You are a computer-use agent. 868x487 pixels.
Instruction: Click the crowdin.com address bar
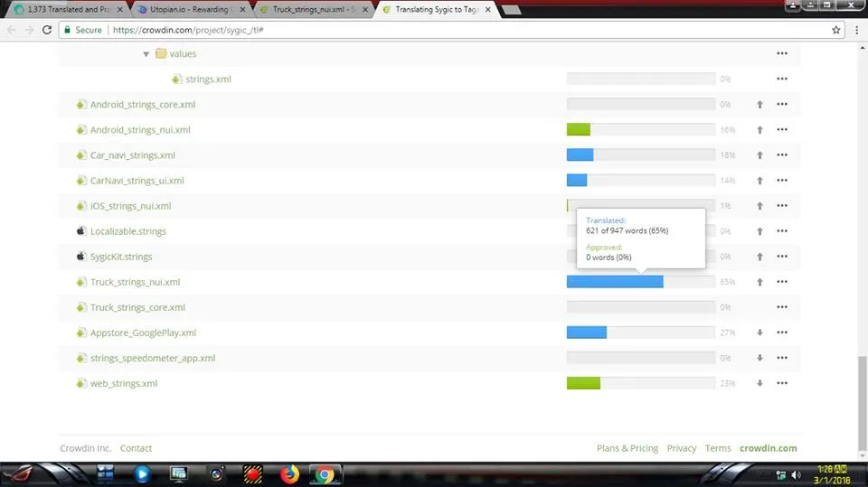451,30
